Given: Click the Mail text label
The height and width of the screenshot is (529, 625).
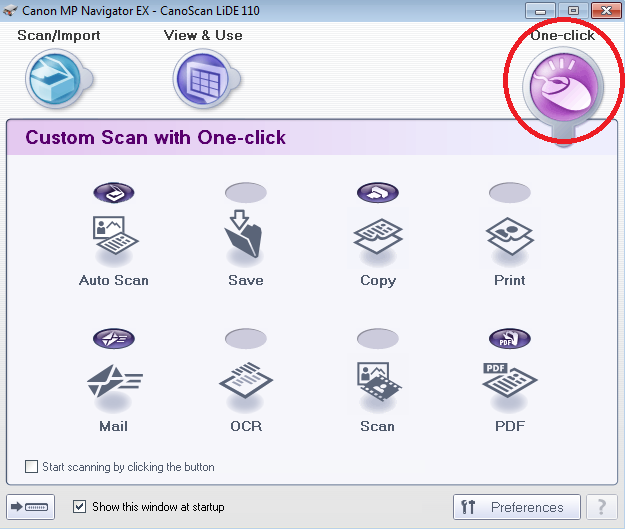Looking at the screenshot, I should tap(114, 426).
